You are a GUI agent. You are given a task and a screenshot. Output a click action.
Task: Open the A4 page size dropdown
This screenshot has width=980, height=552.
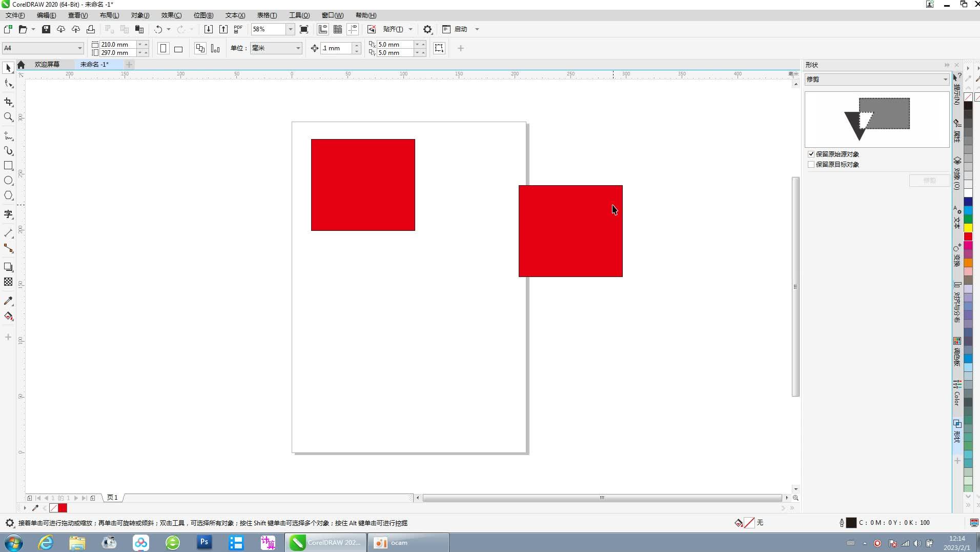pyautogui.click(x=79, y=48)
